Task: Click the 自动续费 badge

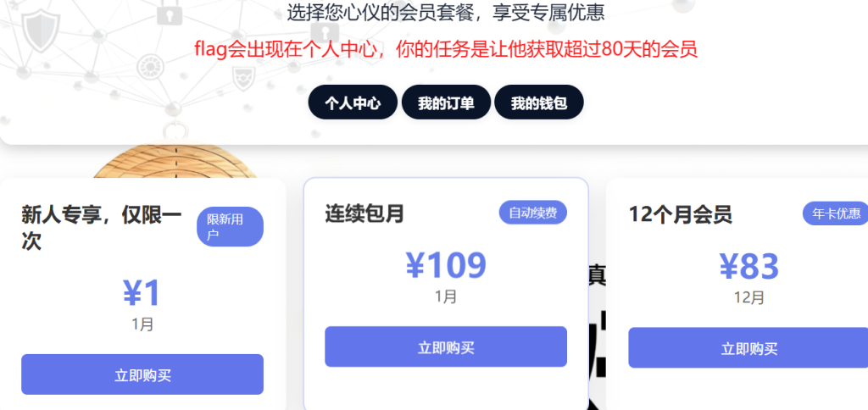Action: tap(532, 213)
